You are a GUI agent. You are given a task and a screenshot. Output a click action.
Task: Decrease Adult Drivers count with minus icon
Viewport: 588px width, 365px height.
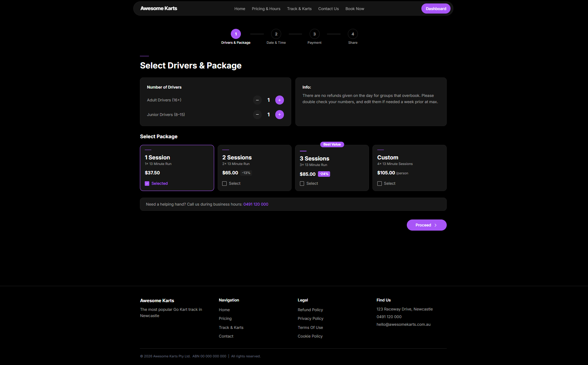pos(257,100)
